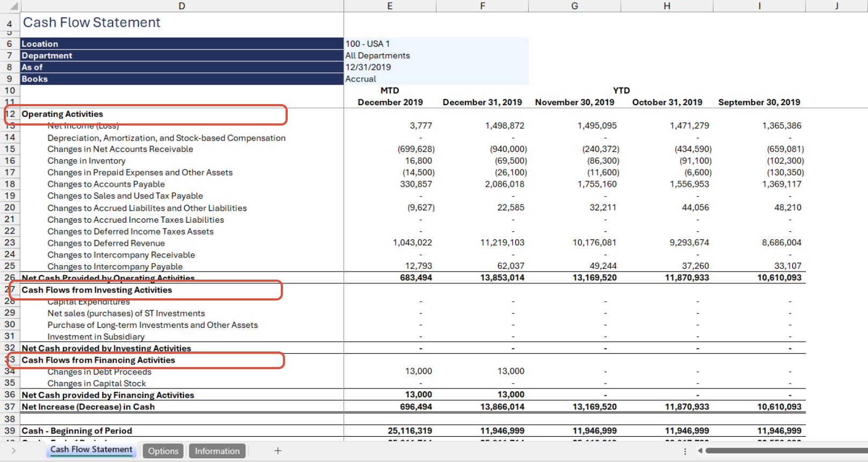This screenshot has width=868, height=462.
Task: Click the Books label cell
Action: point(181,79)
